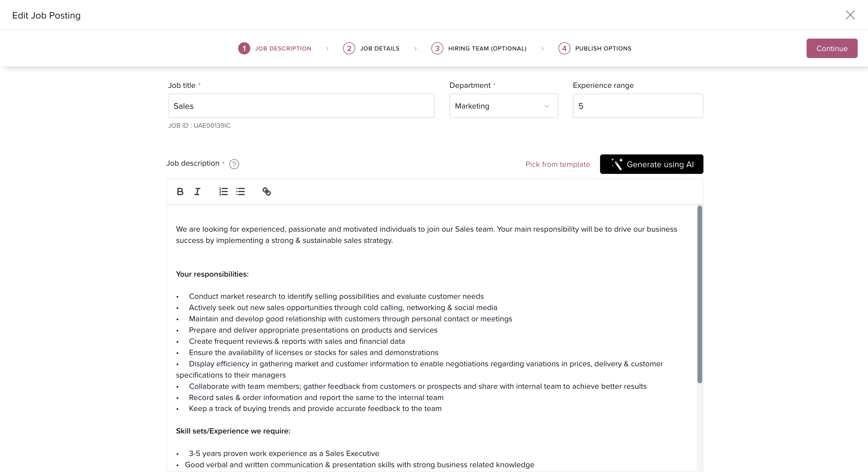Insert a hyperlink in the description
The width and height of the screenshot is (868, 473).
tap(266, 192)
